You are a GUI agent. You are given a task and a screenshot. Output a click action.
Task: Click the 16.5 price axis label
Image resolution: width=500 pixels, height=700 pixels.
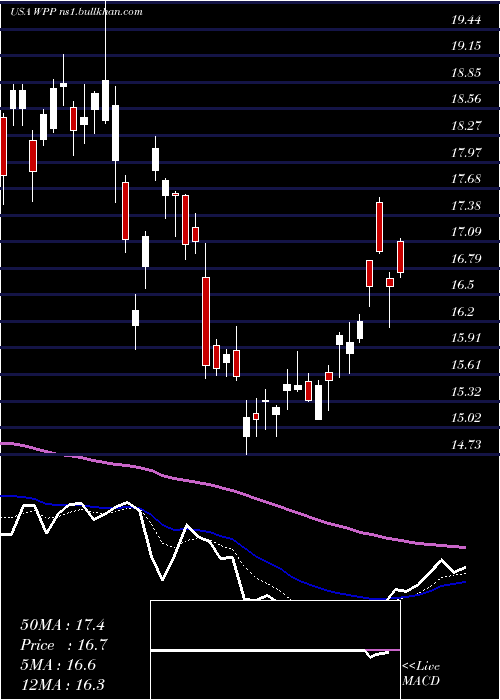(463, 285)
